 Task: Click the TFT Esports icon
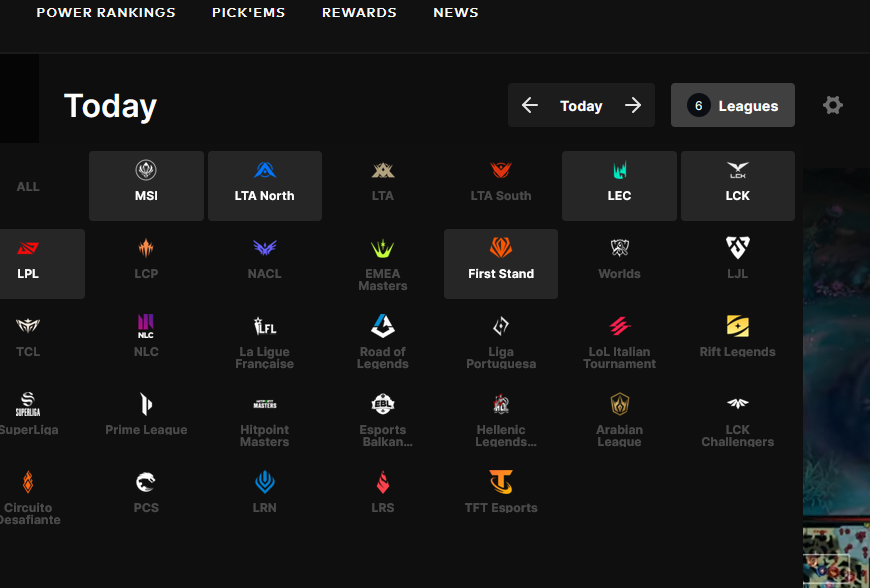501,482
